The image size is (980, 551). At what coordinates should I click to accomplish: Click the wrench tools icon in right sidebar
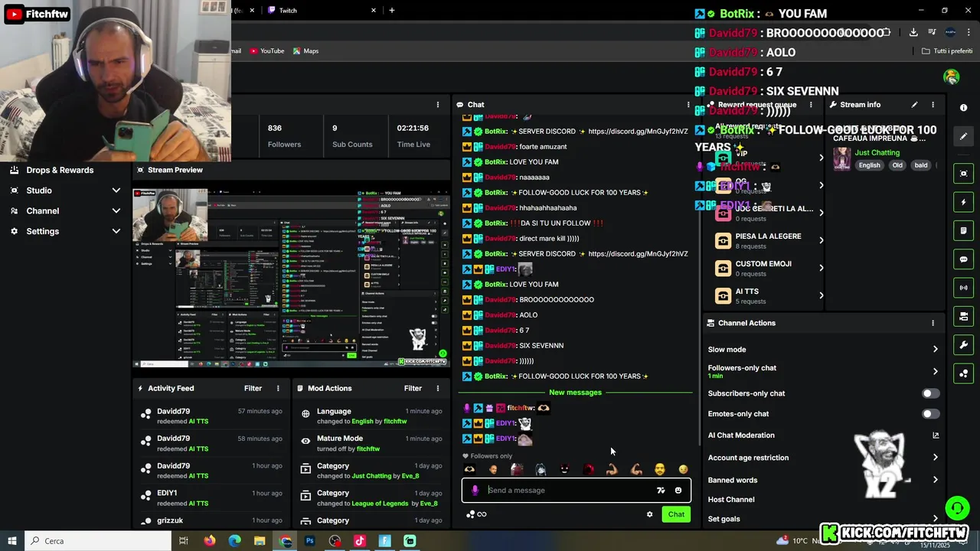(x=964, y=345)
